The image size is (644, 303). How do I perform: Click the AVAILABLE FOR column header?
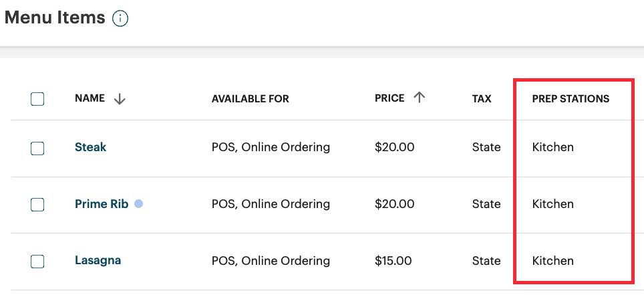click(250, 99)
